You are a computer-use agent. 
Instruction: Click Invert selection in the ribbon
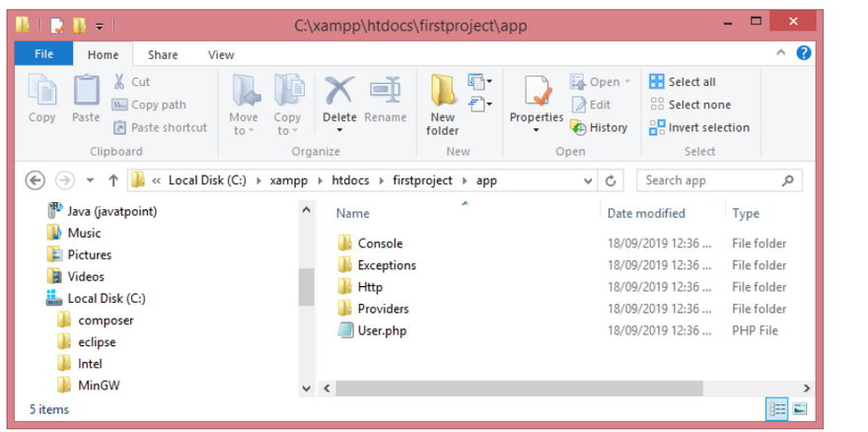699,127
